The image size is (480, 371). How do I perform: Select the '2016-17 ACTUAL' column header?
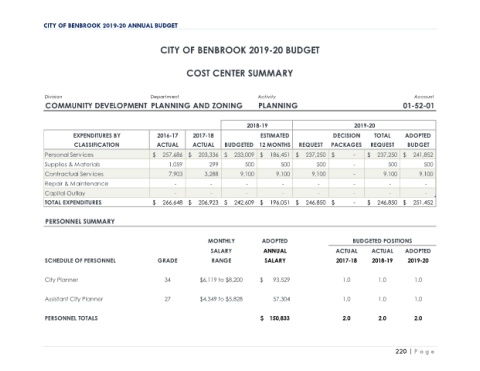[168, 140]
